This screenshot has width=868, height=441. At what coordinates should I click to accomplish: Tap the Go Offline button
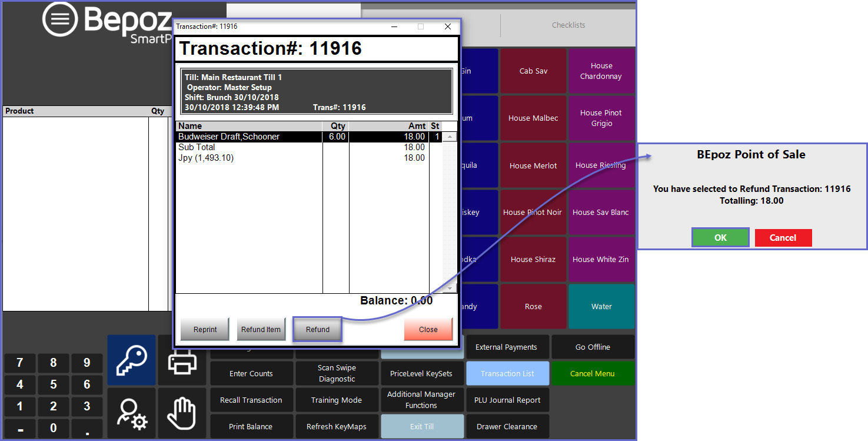coord(592,347)
